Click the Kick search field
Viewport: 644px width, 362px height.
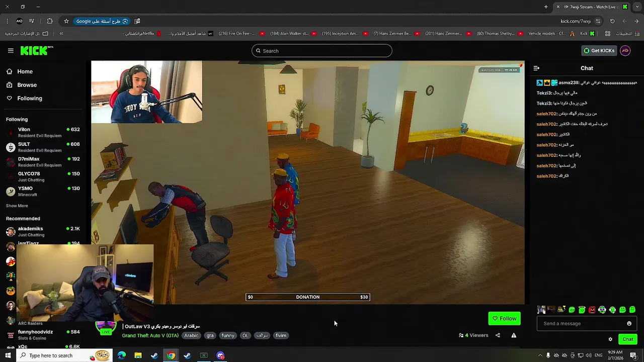(x=322, y=51)
